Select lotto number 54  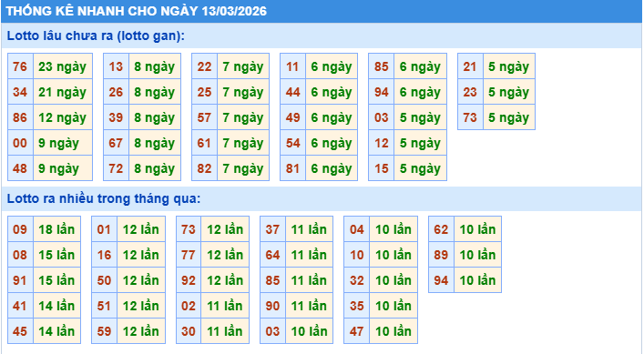coord(292,143)
